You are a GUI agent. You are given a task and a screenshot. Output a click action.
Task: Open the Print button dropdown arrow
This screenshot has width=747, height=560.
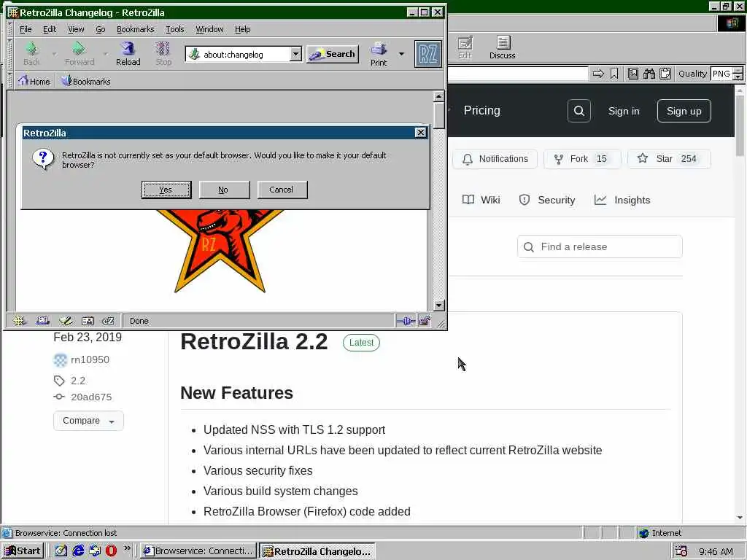(x=402, y=54)
